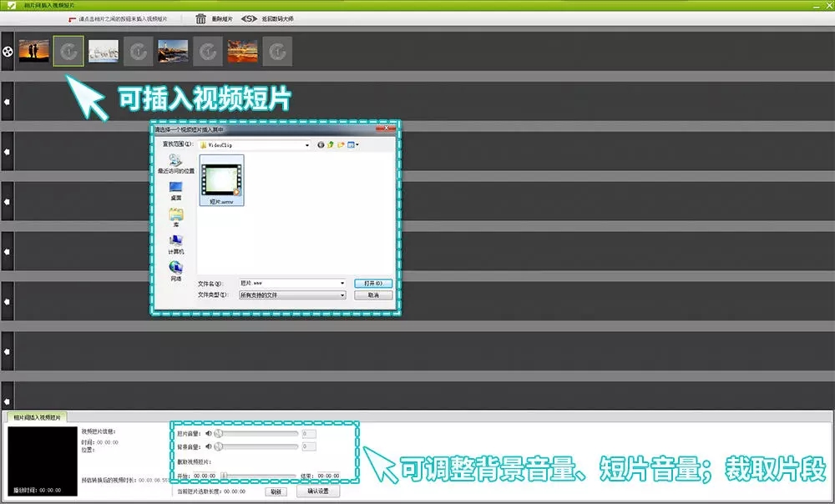Screen dimensions: 835x504
Task: Select the 短片.wmv video file
Action: (x=221, y=180)
